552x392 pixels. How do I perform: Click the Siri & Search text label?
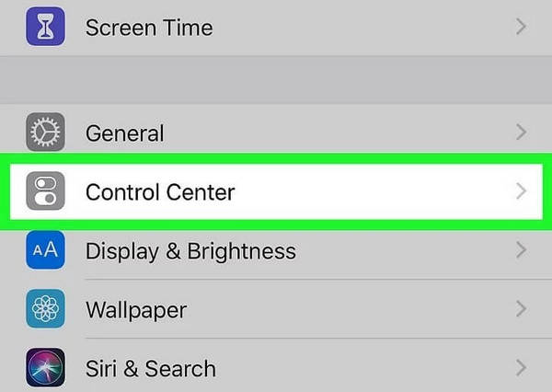click(x=150, y=370)
